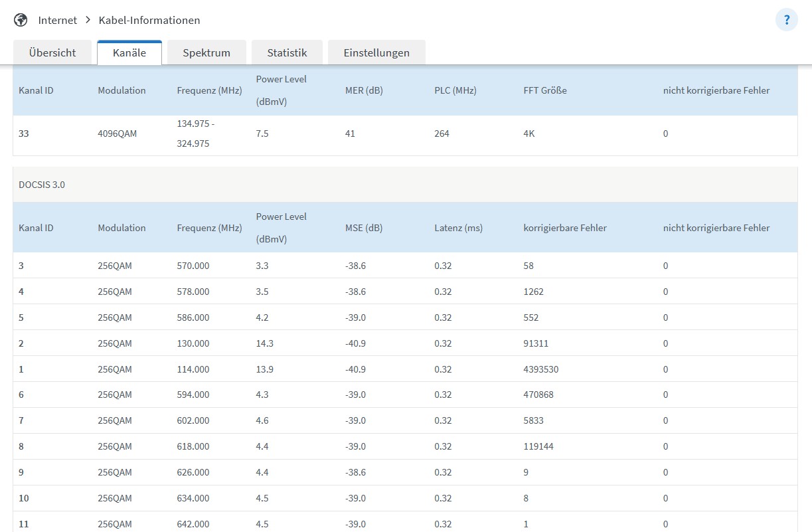The width and height of the screenshot is (812, 532).
Task: Switch to the Übersicht tab
Action: point(52,52)
